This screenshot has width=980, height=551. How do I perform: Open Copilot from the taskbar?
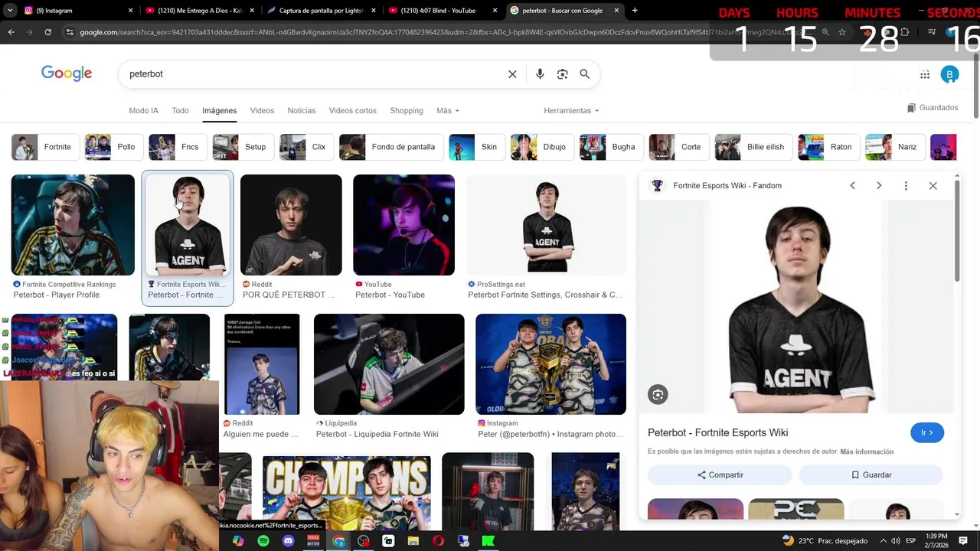(238, 541)
